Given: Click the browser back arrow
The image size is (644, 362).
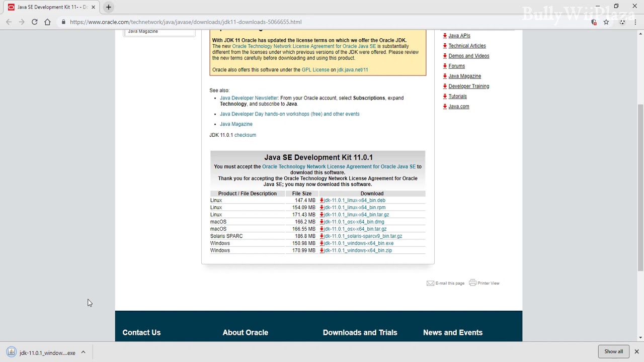Looking at the screenshot, I should [9, 22].
